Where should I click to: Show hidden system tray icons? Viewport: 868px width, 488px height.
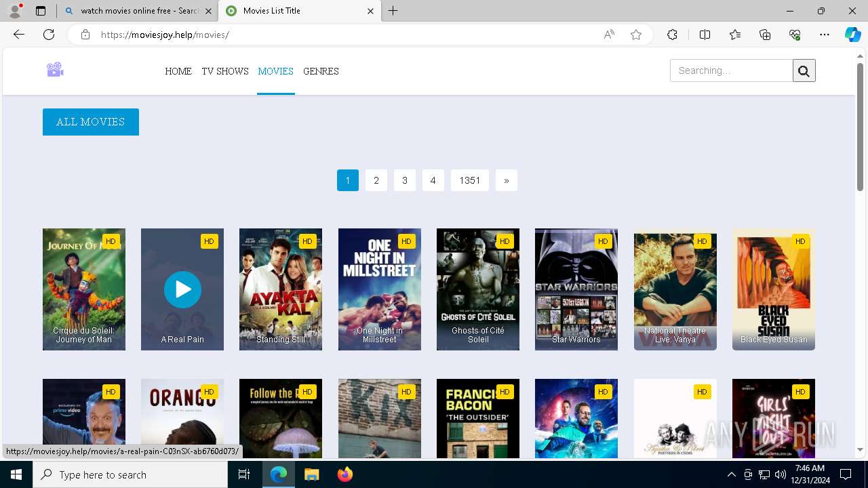click(x=731, y=474)
